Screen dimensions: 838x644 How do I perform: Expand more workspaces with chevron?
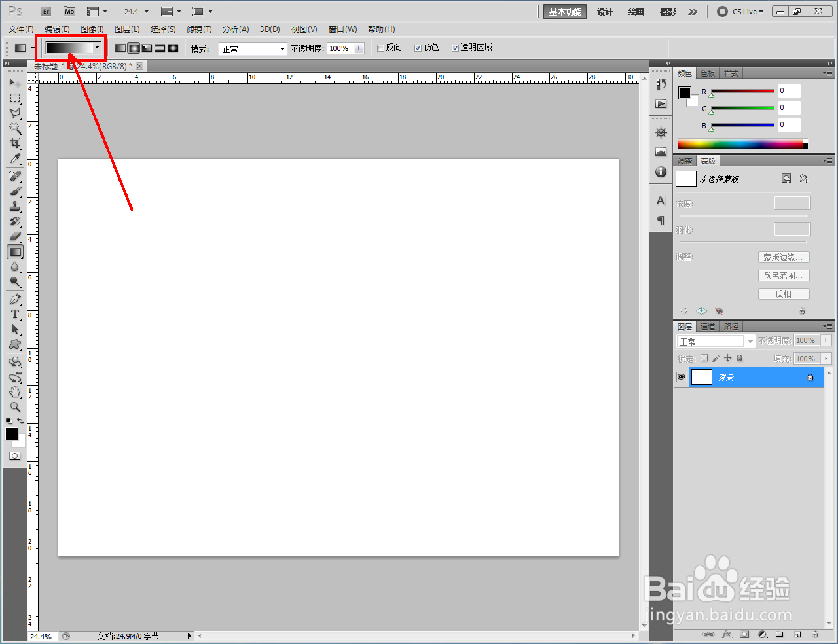[693, 12]
